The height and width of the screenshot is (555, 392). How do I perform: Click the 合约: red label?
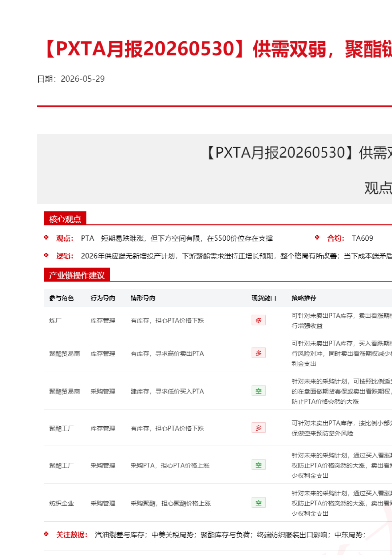[x=336, y=238]
